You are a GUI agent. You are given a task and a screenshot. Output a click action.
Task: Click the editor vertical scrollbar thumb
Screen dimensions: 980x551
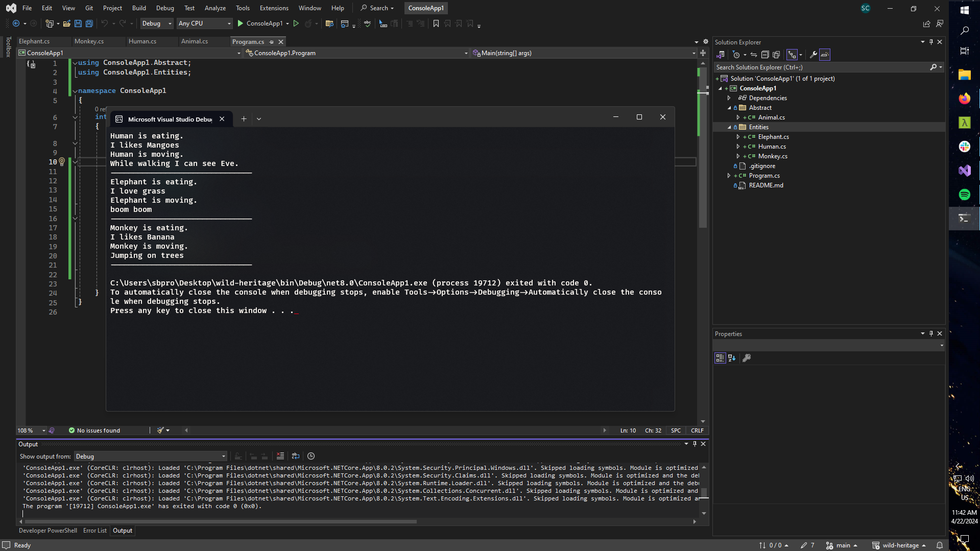coord(703,148)
